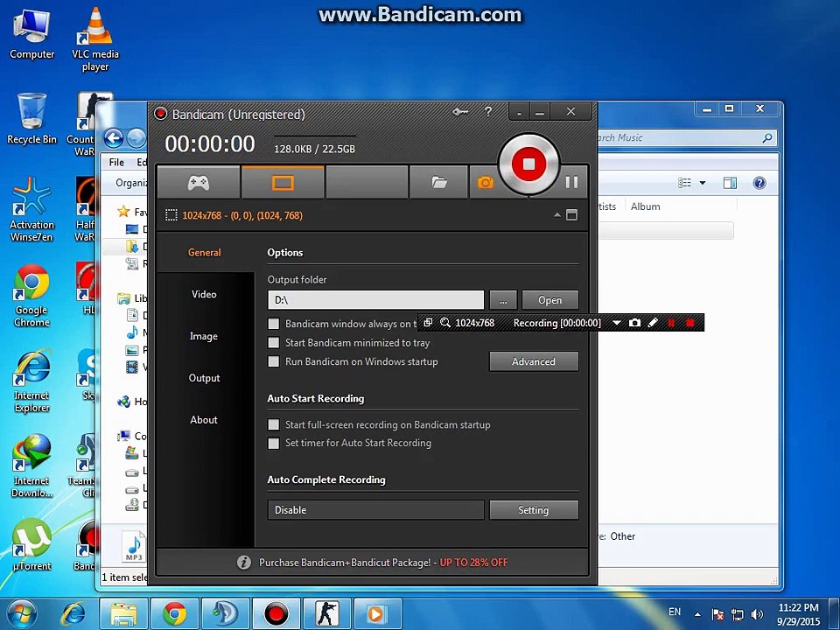Select Screen Recording rectangle mode
The height and width of the screenshot is (630, 840).
283,183
